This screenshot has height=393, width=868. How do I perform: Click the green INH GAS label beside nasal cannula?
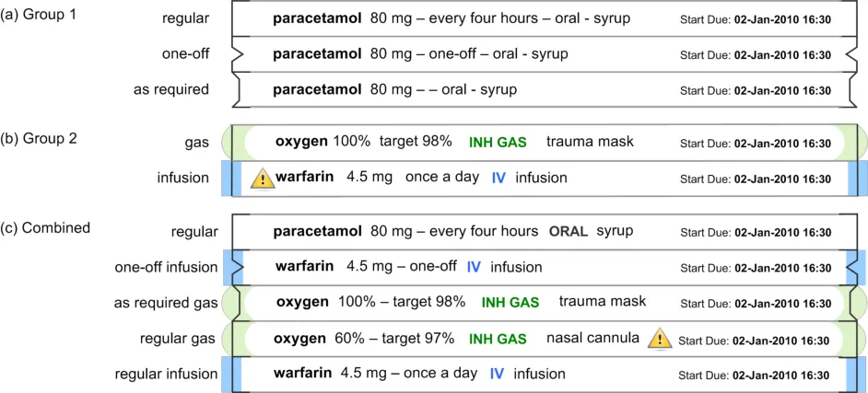(x=504, y=339)
